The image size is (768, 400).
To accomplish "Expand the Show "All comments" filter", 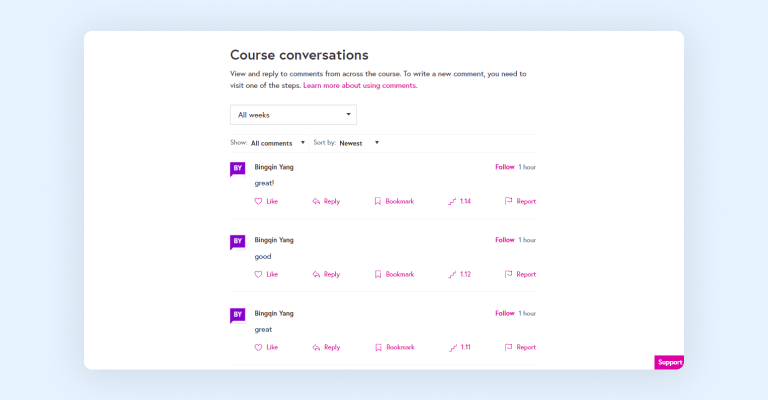I will pyautogui.click(x=278, y=143).
